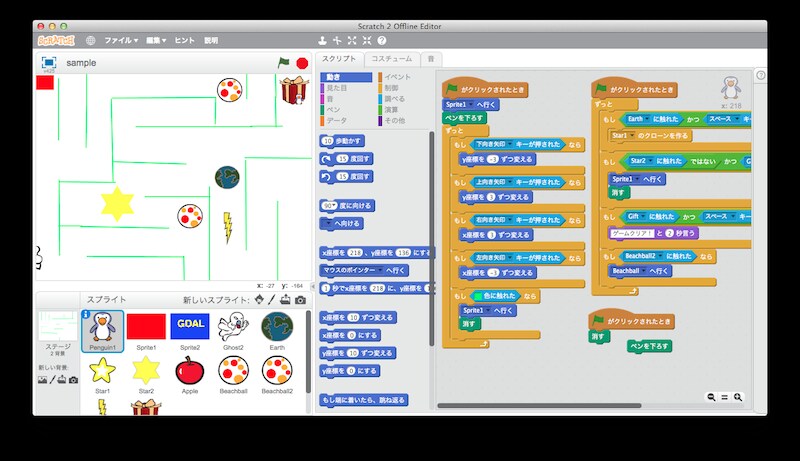Viewport: 800px width, 461px height.
Task: Paint a new sprite with brush icon
Action: (x=272, y=300)
